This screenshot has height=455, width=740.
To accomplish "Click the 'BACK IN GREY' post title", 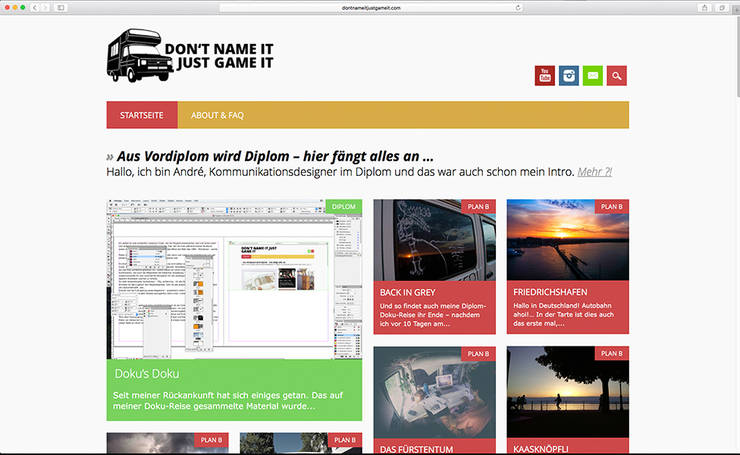I will 407,292.
